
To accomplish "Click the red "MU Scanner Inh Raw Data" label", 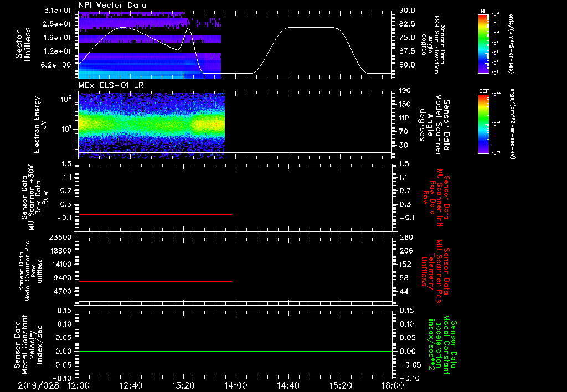I will [x=436, y=198].
